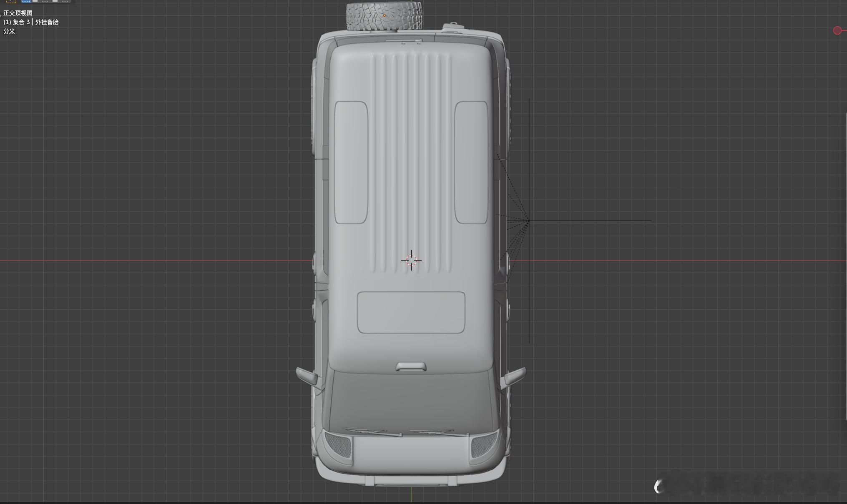The image size is (847, 504).
Task: Click the windshield glass area
Action: pos(411,400)
